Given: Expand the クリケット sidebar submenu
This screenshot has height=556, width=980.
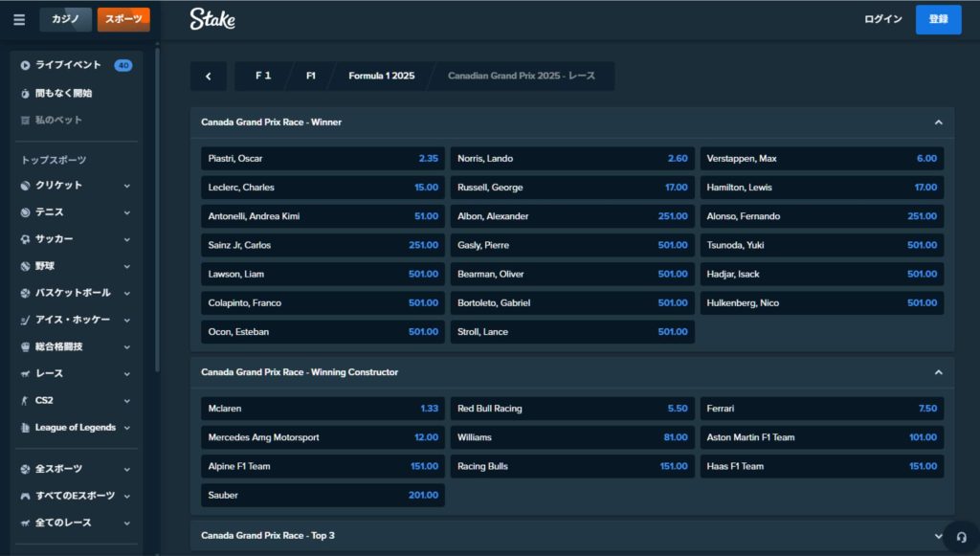Looking at the screenshot, I should click(127, 186).
